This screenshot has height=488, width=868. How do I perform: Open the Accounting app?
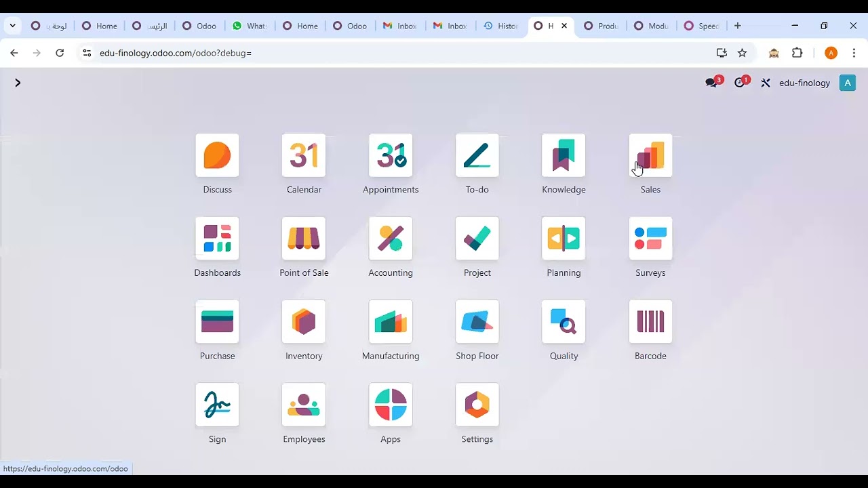coord(391,239)
